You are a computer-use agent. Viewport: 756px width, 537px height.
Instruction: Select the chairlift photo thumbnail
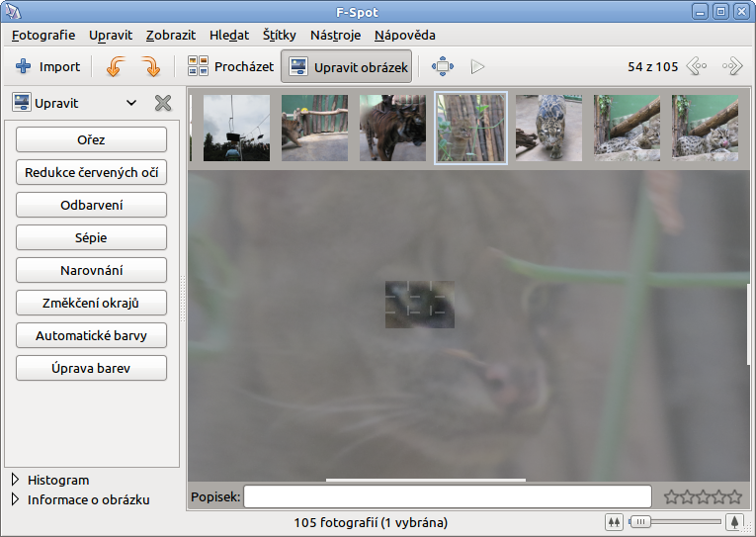click(236, 128)
